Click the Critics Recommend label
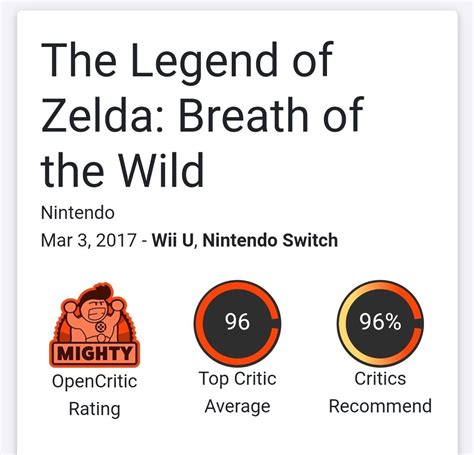The width and height of the screenshot is (474, 455). point(380,393)
